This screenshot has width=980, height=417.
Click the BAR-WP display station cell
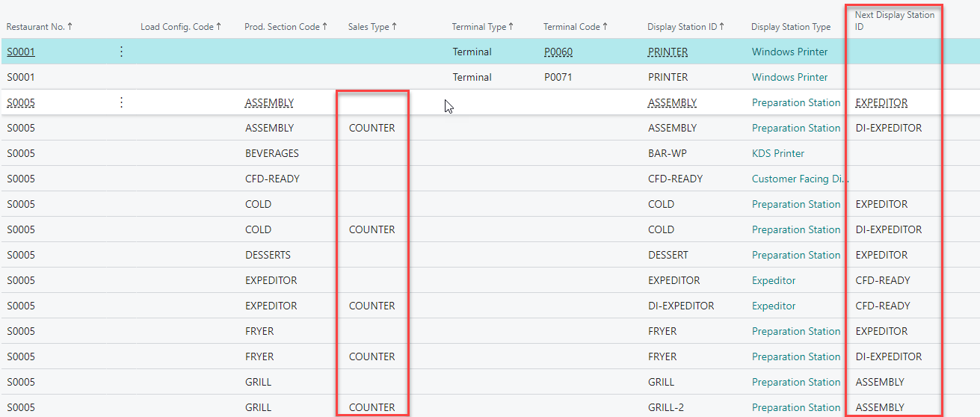tap(667, 154)
